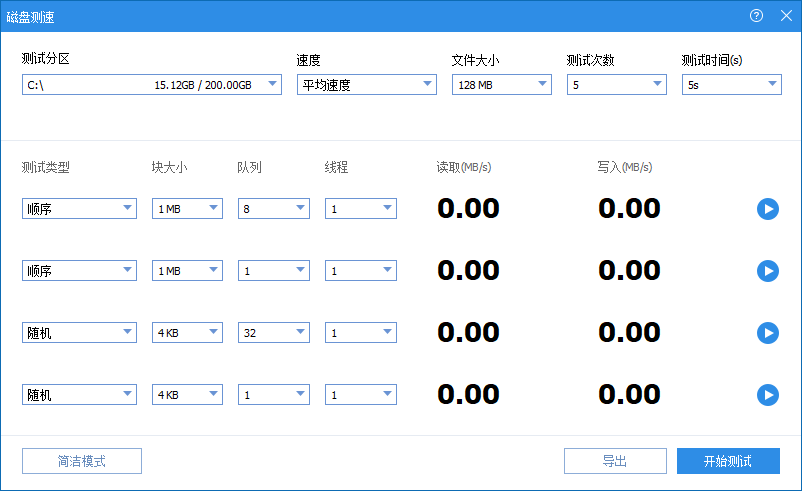This screenshot has height=491, width=802.
Task: Open the 测试分区 C:\ drive dropdown
Action: coord(152,84)
